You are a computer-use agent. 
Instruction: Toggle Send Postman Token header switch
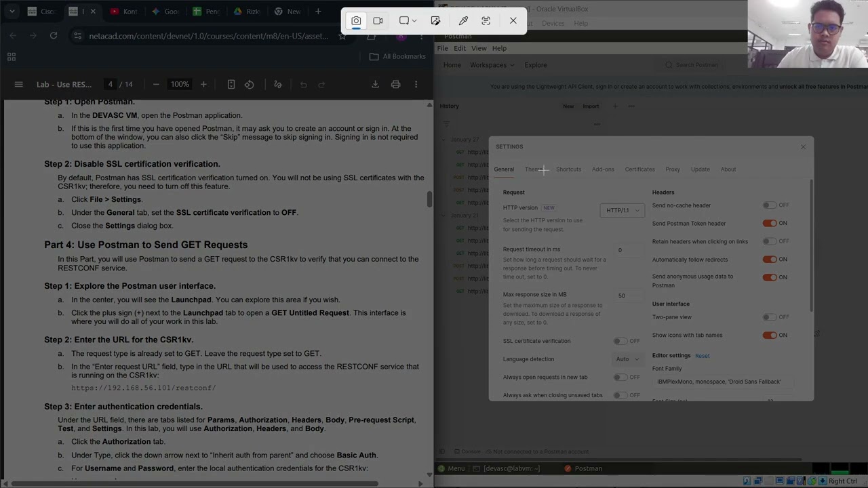coord(769,223)
